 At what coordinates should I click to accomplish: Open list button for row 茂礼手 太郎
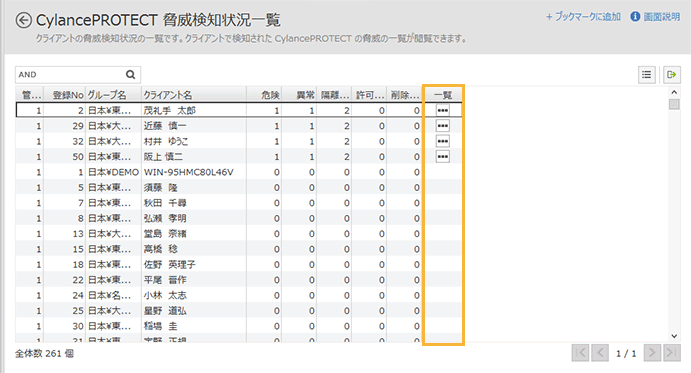(x=442, y=110)
